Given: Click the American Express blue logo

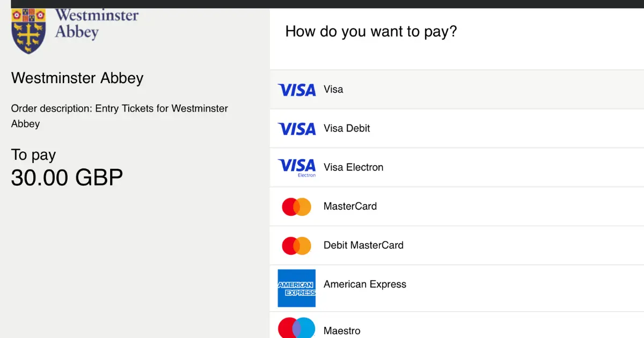Looking at the screenshot, I should tap(297, 288).
